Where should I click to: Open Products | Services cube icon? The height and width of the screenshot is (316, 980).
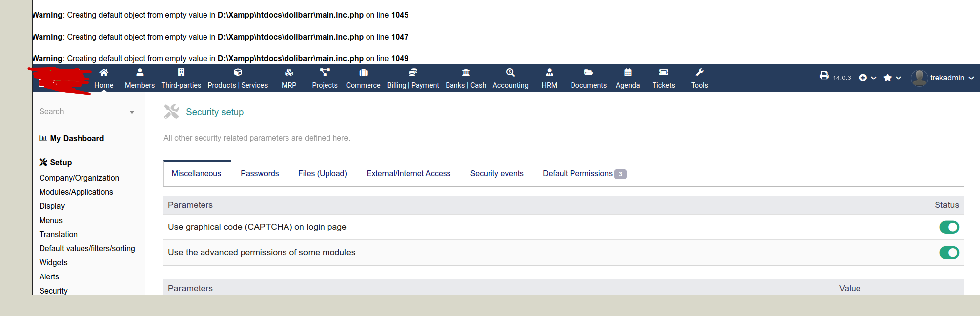pyautogui.click(x=238, y=72)
